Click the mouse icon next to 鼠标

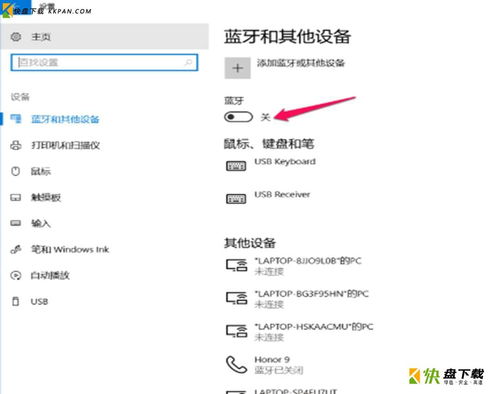point(16,171)
